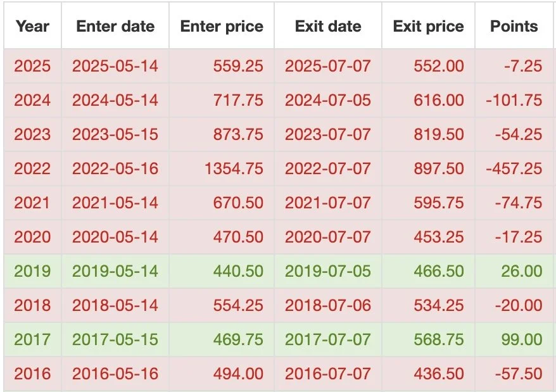Click the Year column header
This screenshot has width=556, height=392.
click(32, 26)
